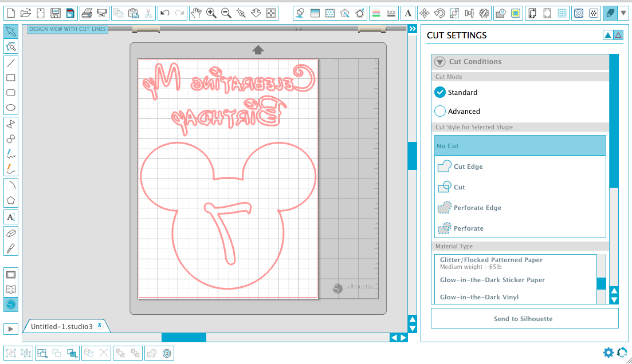Choose the plain Perforate style
The width and height of the screenshot is (632, 364).
point(520,228)
